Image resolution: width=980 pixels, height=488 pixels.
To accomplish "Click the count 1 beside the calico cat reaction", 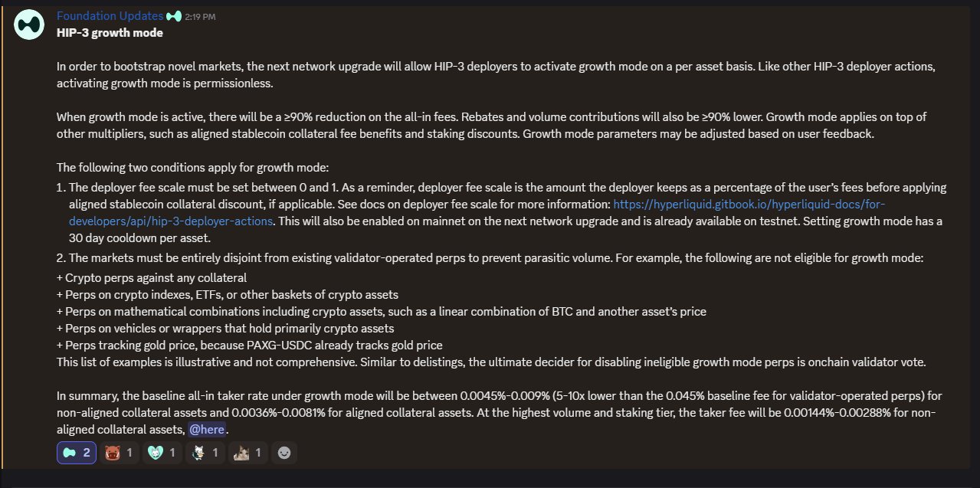I will point(258,452).
